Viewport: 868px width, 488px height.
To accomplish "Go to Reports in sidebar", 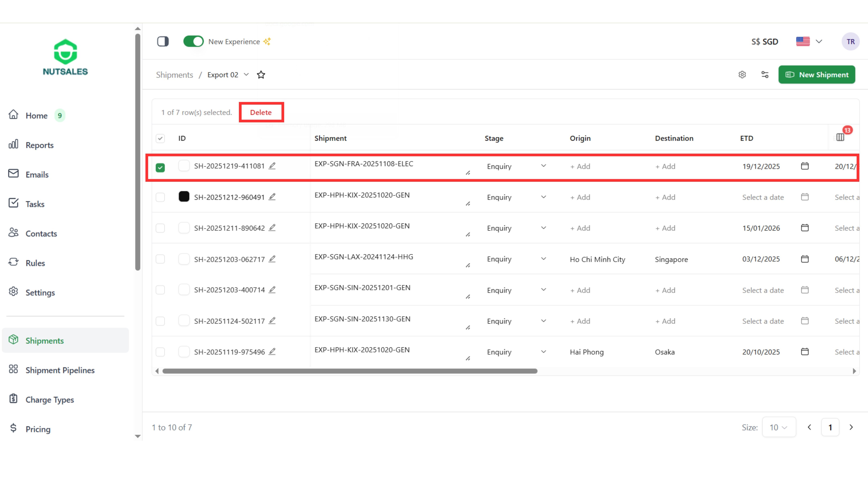I will 39,145.
